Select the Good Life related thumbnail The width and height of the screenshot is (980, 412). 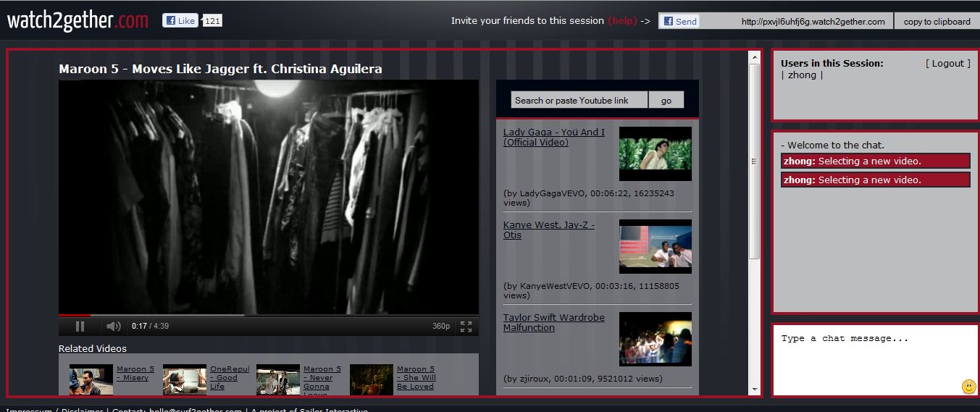185,379
